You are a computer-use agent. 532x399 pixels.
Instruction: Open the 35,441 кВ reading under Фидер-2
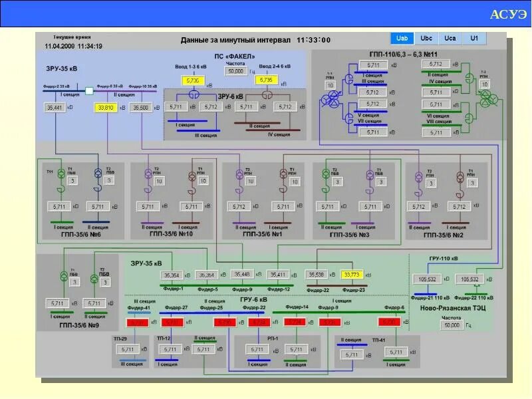coord(55,108)
